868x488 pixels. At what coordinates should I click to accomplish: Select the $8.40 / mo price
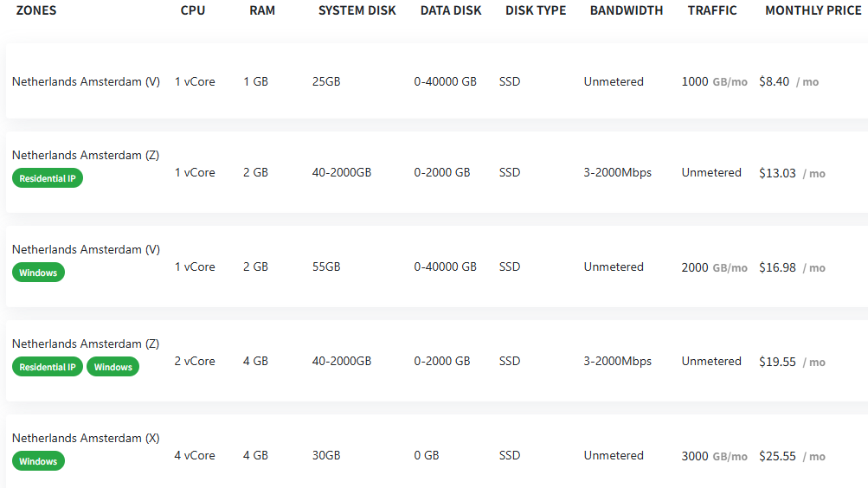788,81
